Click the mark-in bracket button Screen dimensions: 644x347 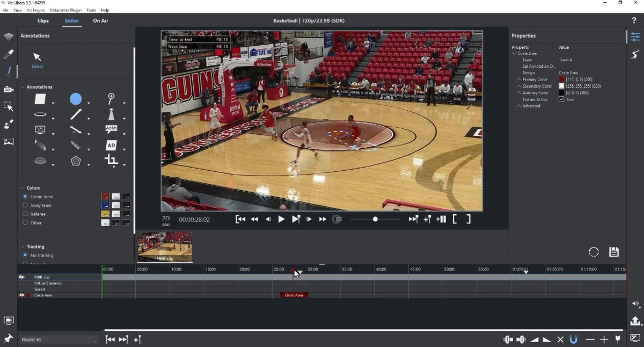(455, 219)
